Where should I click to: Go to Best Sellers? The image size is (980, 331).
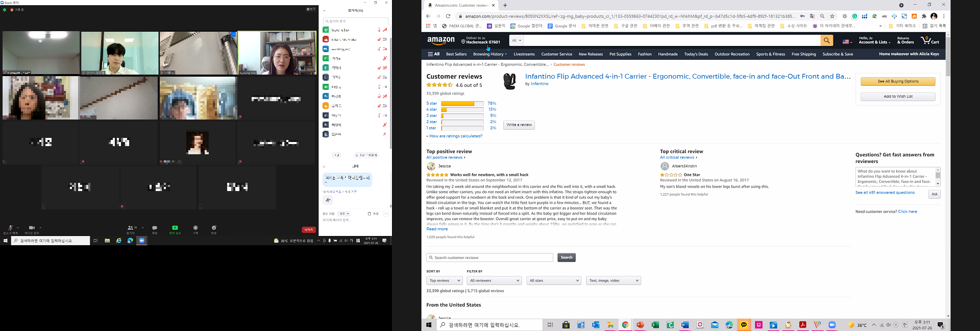click(x=456, y=54)
